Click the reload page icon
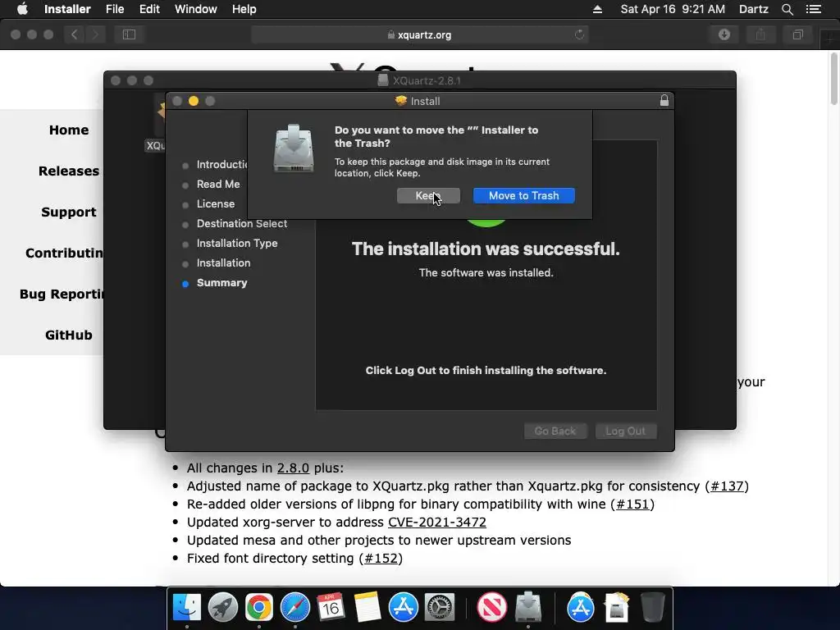Image resolution: width=840 pixels, height=630 pixels. coord(579,34)
